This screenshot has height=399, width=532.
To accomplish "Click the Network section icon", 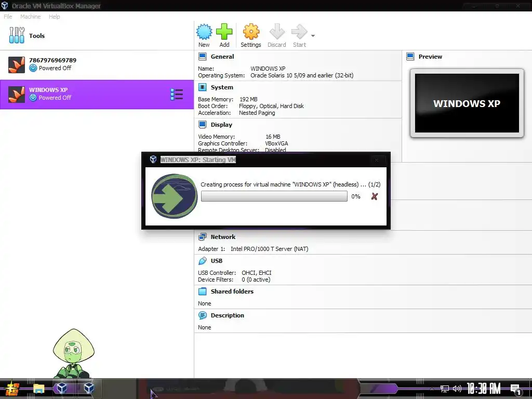I will 202,237.
